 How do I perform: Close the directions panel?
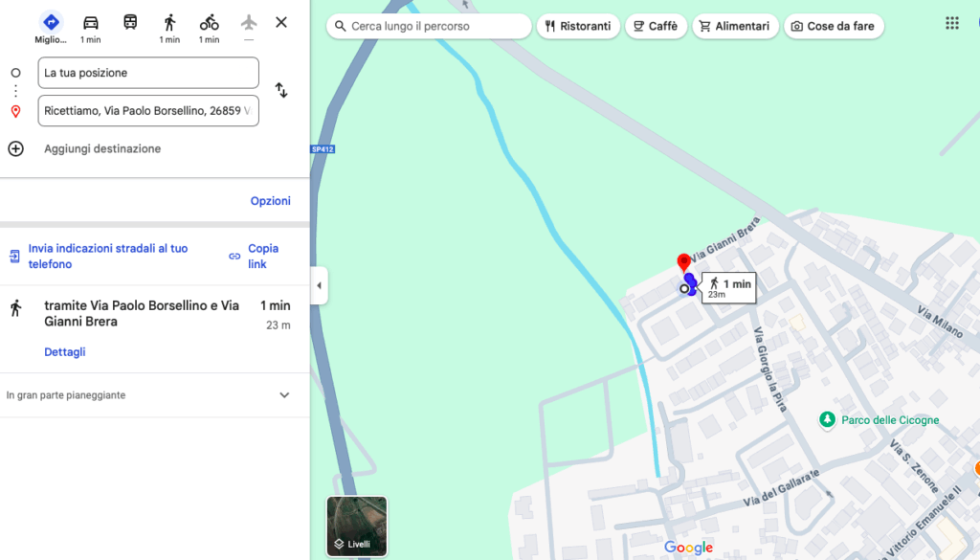point(281,23)
